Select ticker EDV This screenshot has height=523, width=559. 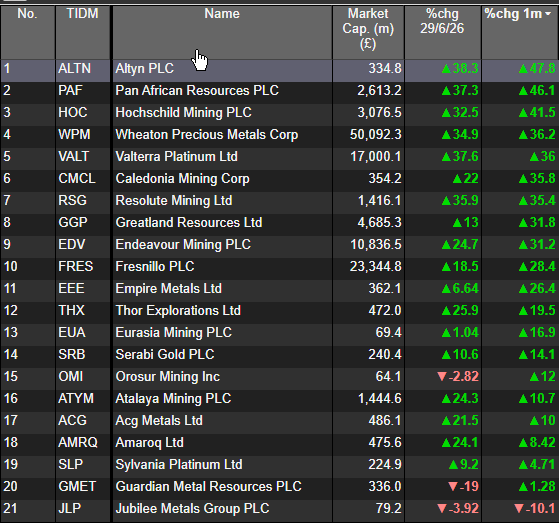pos(72,245)
